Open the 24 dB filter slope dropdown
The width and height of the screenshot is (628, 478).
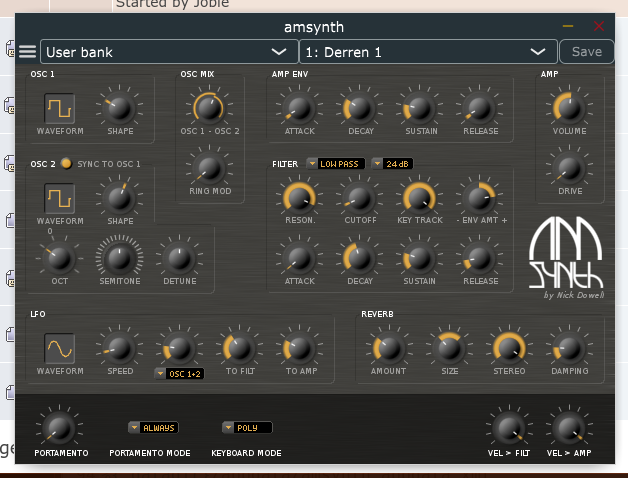click(395, 163)
